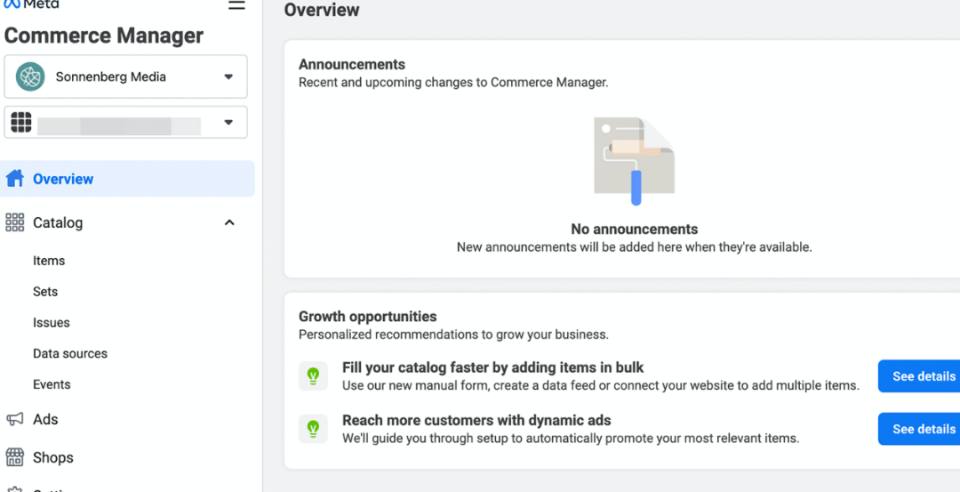Click 'Reach more customers with dynamic ads' text

[x=476, y=420]
